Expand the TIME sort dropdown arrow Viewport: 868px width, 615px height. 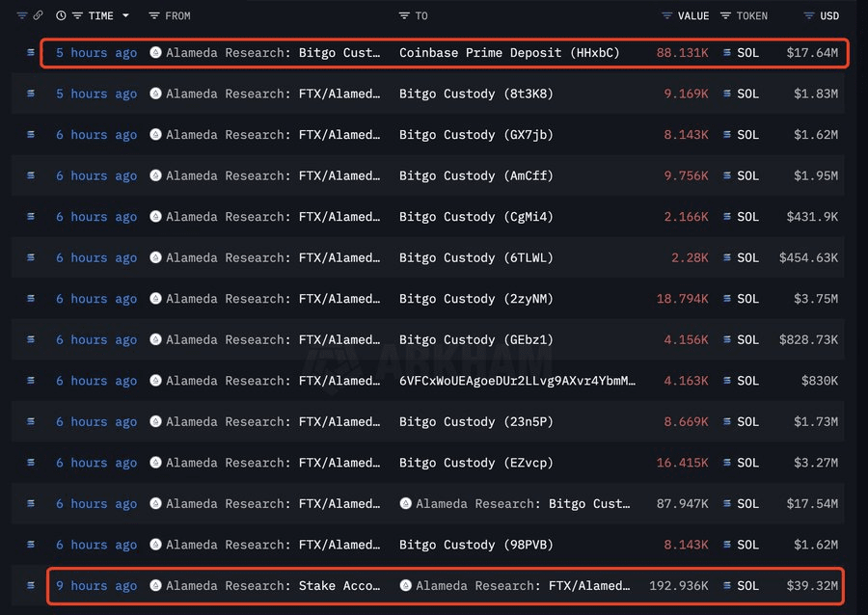[x=125, y=15]
